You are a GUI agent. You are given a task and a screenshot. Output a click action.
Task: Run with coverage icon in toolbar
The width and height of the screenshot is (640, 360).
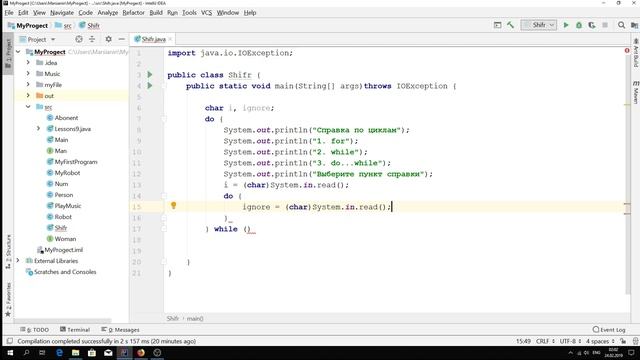tap(592, 25)
